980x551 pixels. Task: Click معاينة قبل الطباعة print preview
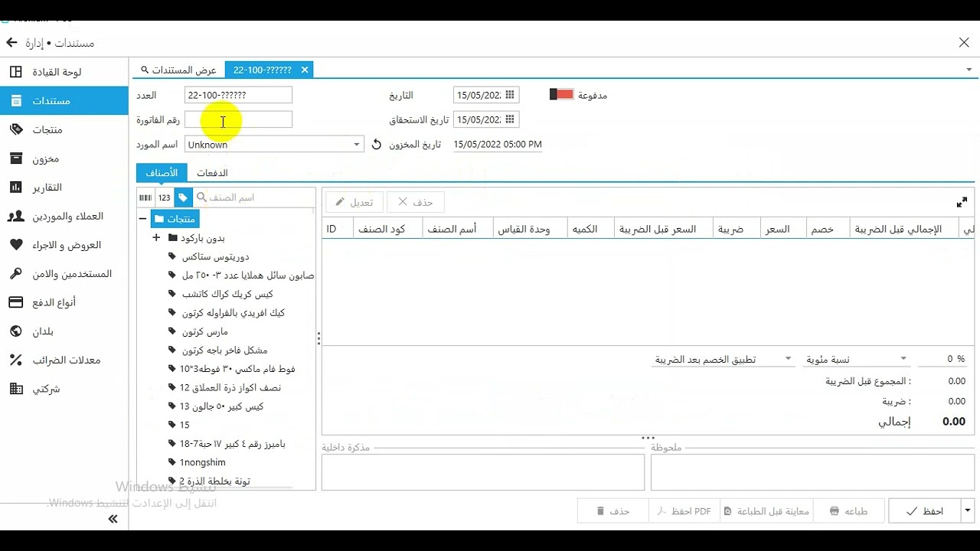click(x=766, y=511)
